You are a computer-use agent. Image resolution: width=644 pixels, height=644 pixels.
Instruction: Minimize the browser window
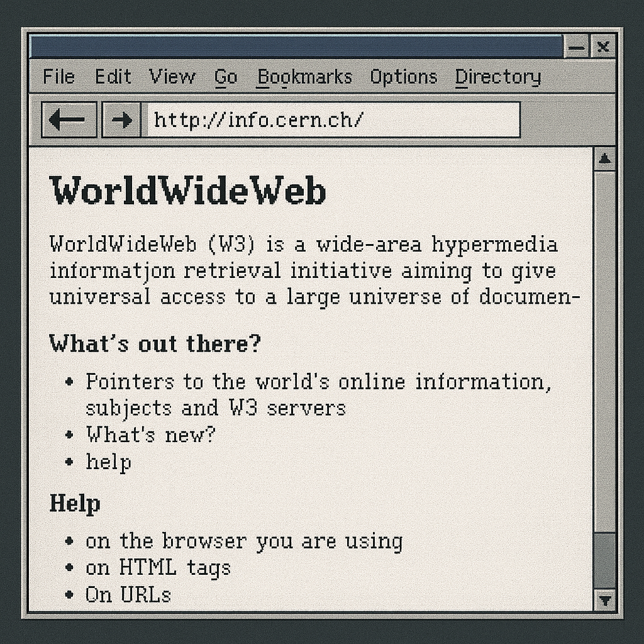coord(577,47)
